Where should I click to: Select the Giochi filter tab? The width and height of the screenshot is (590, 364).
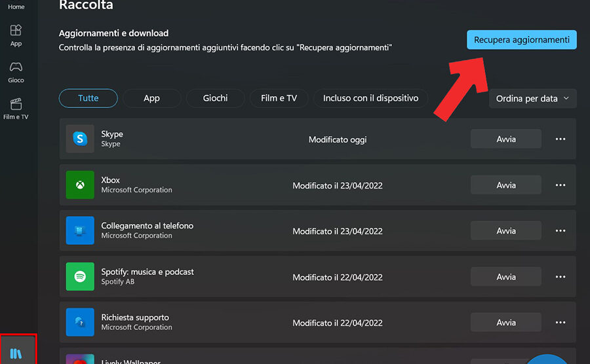click(215, 98)
